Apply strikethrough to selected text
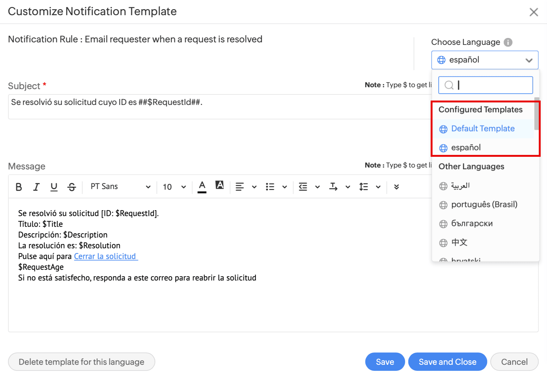The image size is (547, 392). (72, 187)
